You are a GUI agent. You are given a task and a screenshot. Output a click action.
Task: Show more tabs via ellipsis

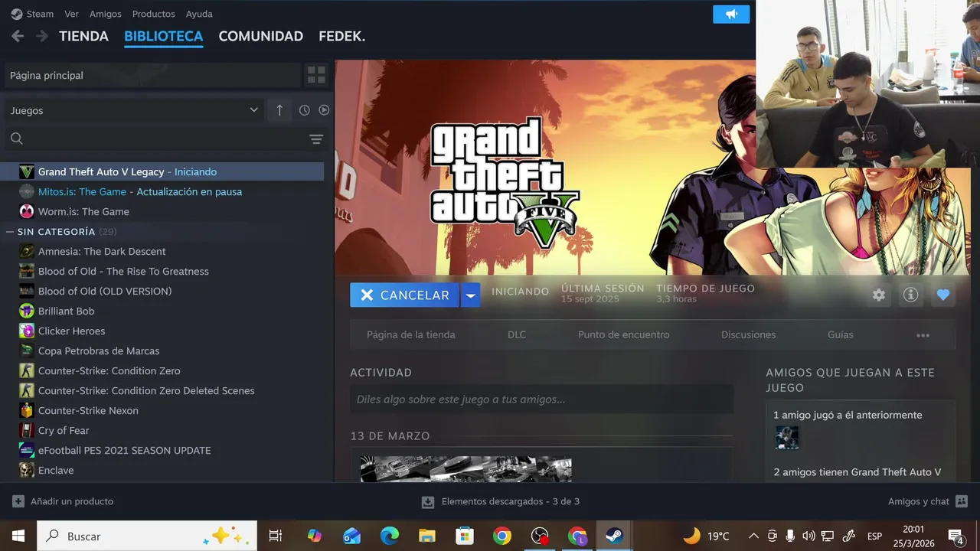coord(923,335)
